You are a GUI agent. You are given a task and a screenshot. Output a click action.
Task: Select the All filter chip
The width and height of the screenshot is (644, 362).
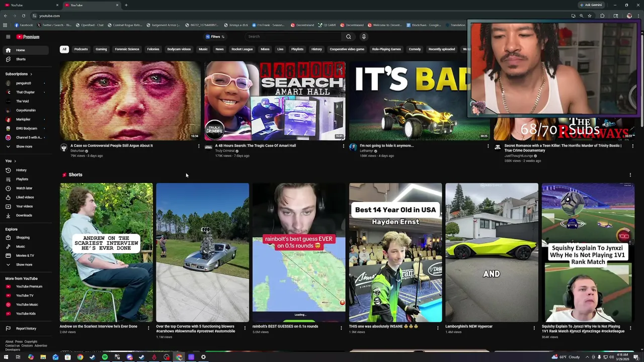(64, 49)
